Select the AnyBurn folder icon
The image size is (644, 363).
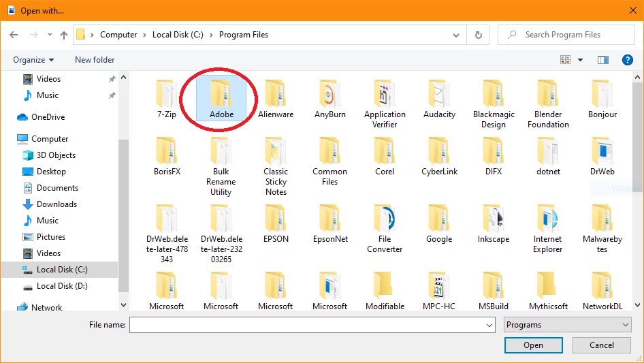[x=329, y=94]
